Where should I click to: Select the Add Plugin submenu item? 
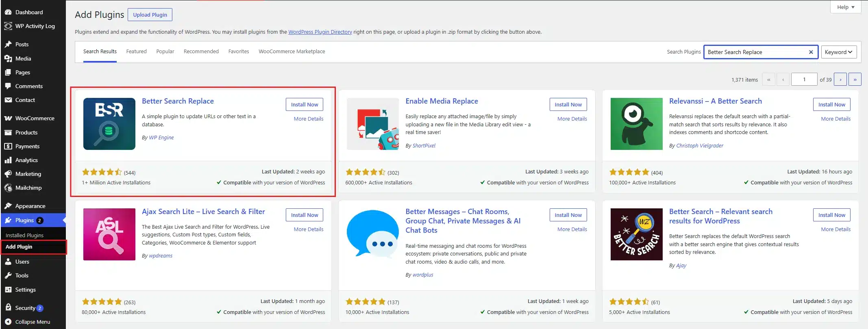19,247
